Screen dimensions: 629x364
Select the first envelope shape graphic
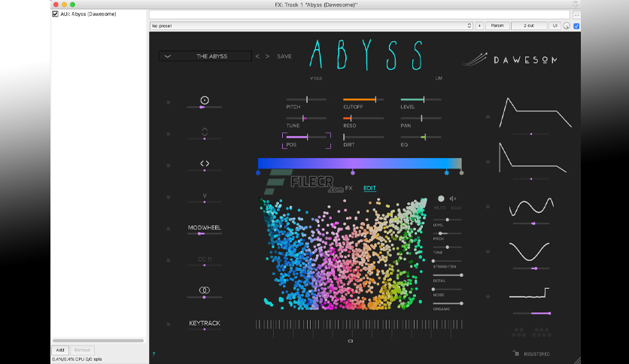[x=535, y=113]
